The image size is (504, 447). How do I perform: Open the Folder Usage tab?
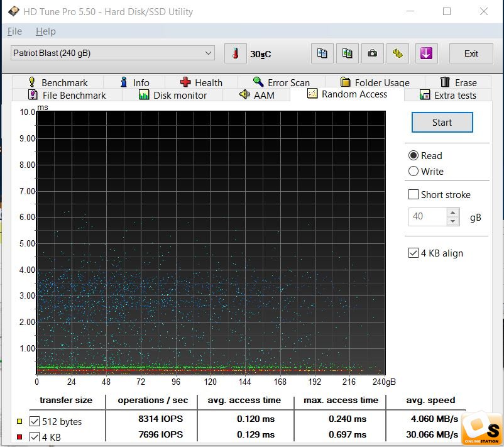tap(375, 82)
